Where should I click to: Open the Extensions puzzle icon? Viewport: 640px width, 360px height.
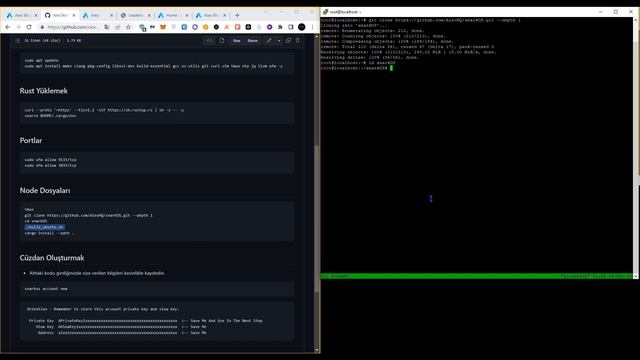280,27
